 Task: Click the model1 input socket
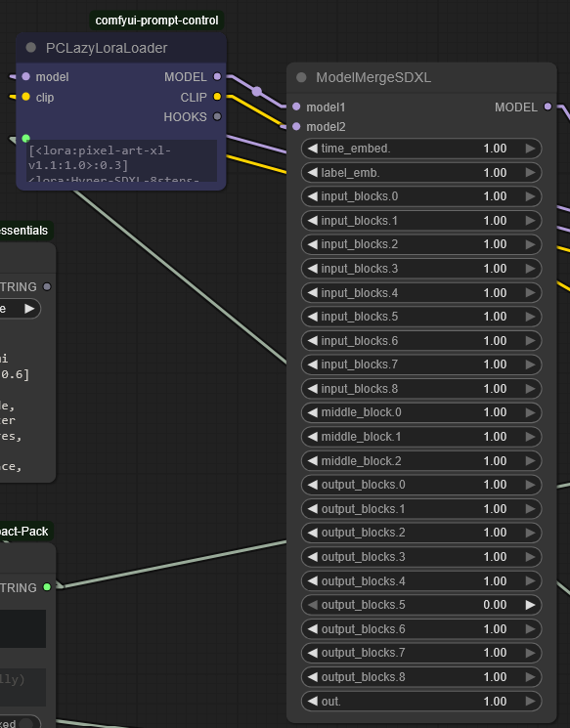[296, 107]
